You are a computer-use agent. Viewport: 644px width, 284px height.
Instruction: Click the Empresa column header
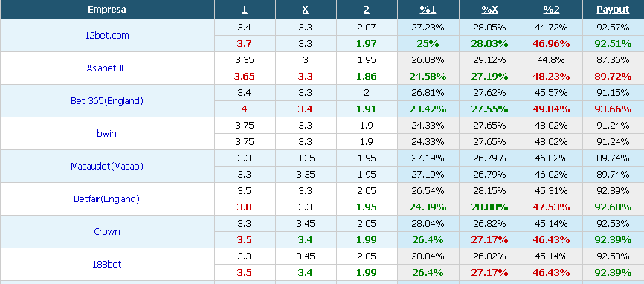[107, 10]
